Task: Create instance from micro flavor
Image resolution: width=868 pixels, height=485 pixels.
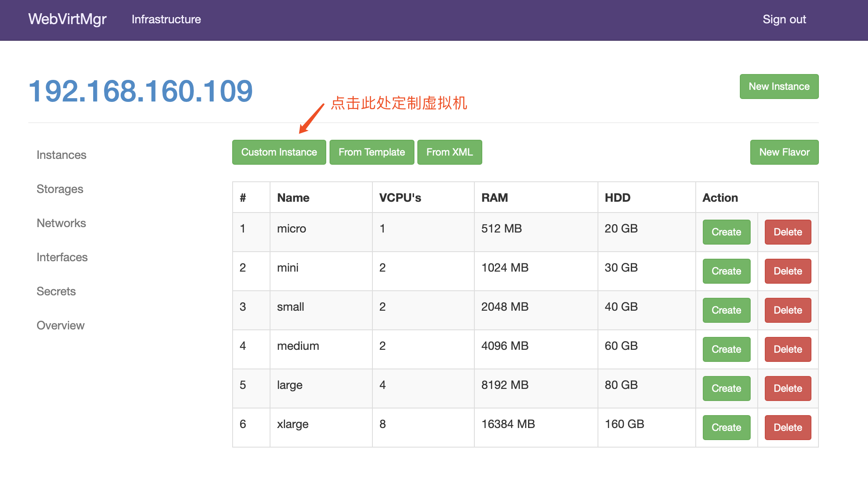Action: (726, 232)
